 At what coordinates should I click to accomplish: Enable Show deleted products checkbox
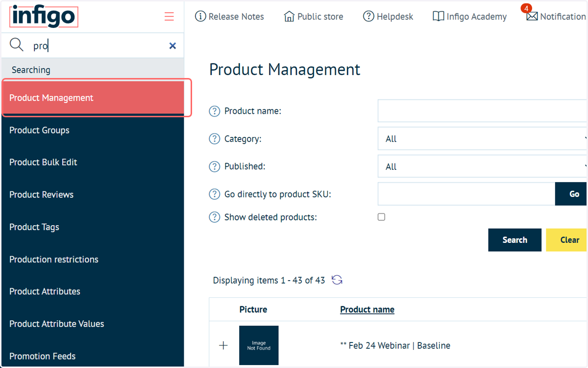381,217
